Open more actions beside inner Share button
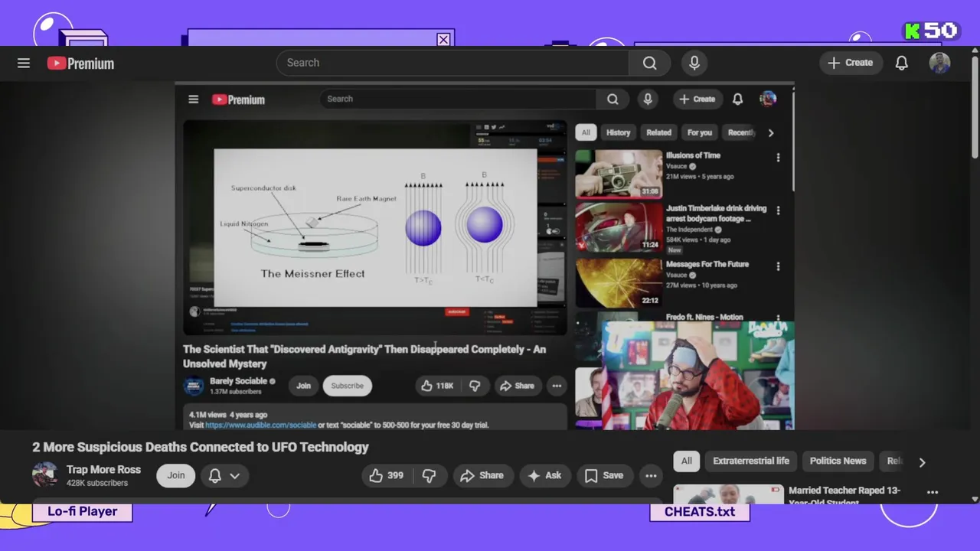 pyautogui.click(x=557, y=386)
